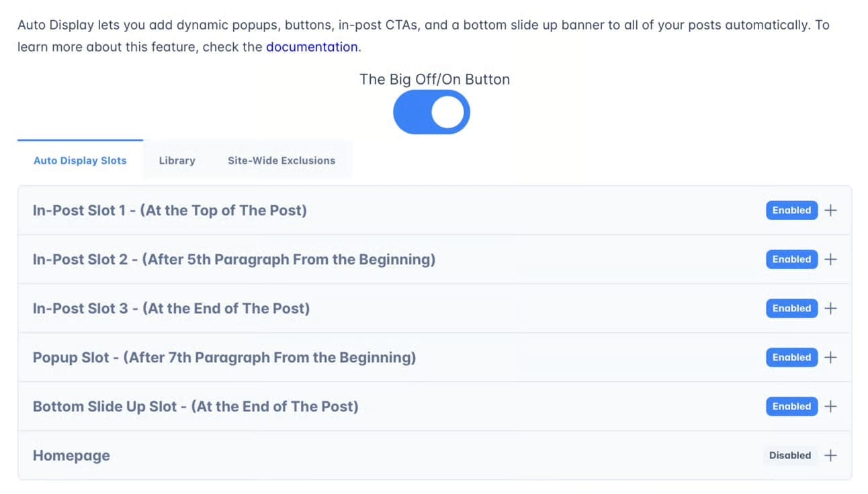Expand Bottom Slide Up Slot title
This screenshot has width=868, height=494.
coord(196,406)
